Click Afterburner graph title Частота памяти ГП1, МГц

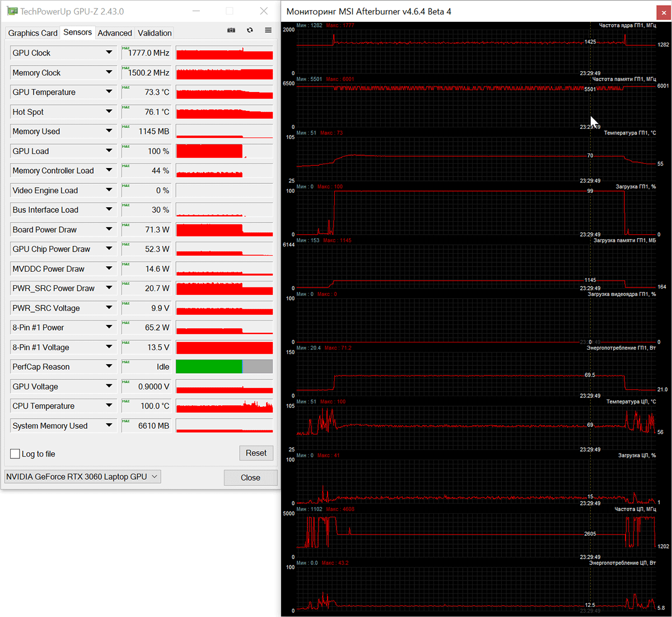click(x=624, y=80)
